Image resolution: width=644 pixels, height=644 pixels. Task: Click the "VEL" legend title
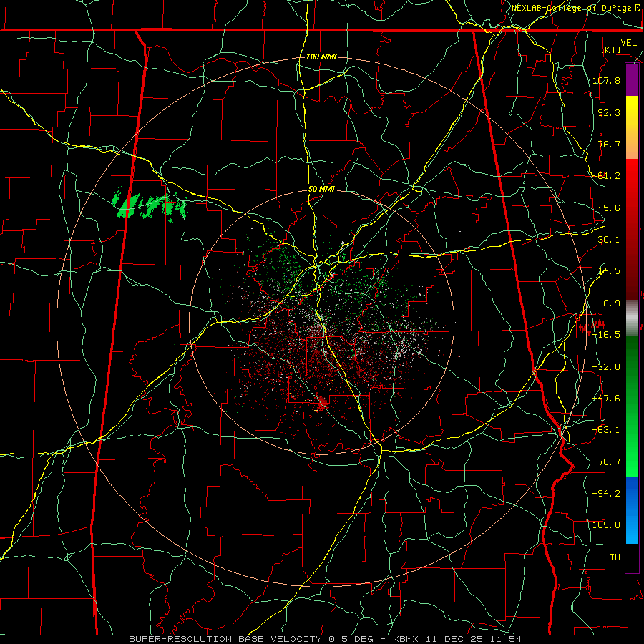coord(628,43)
